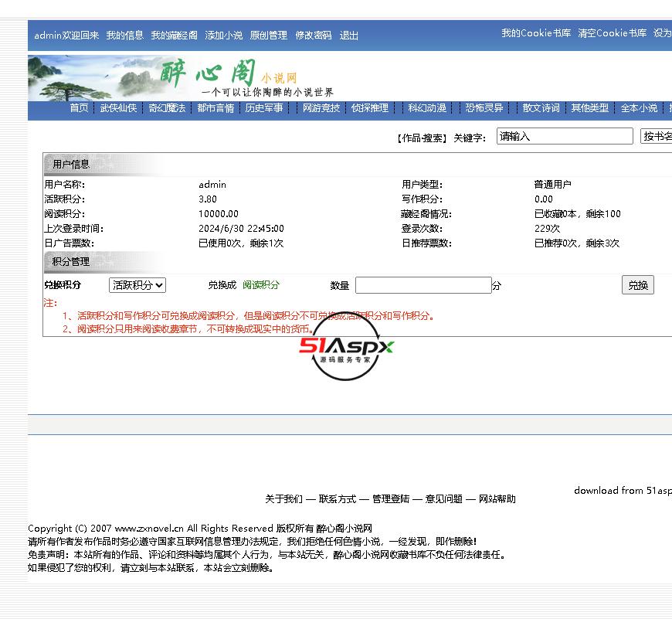Browse the 恐怖灵异 category
The image size is (672, 619).
(x=484, y=108)
